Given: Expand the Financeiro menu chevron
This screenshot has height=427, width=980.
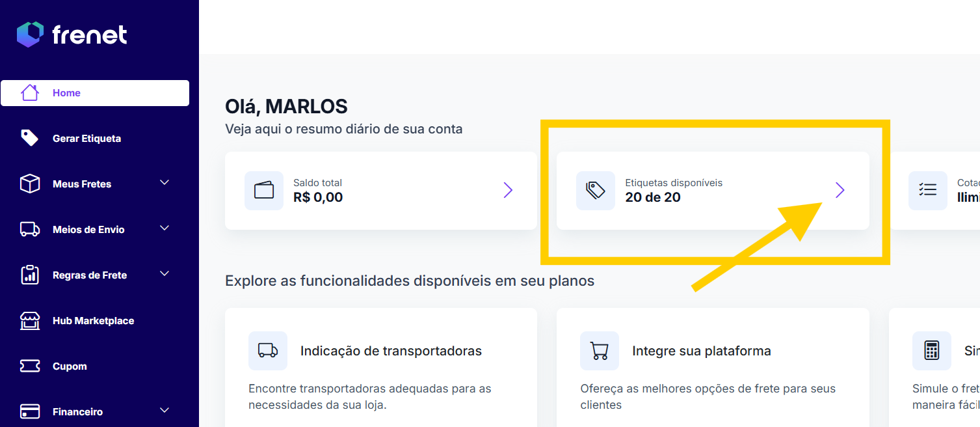Looking at the screenshot, I should click(165, 411).
